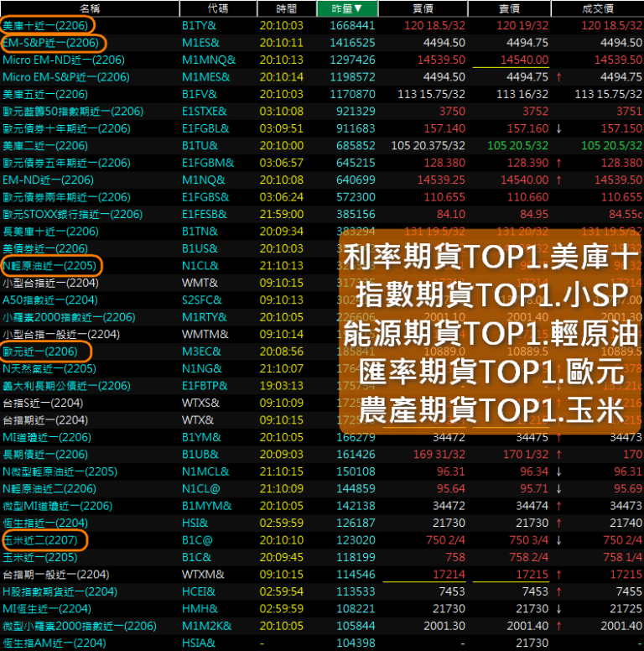Screen dimensions: 644x651
Task: Open the EM-S&P近一(2206) contract
Action: pos(50,43)
